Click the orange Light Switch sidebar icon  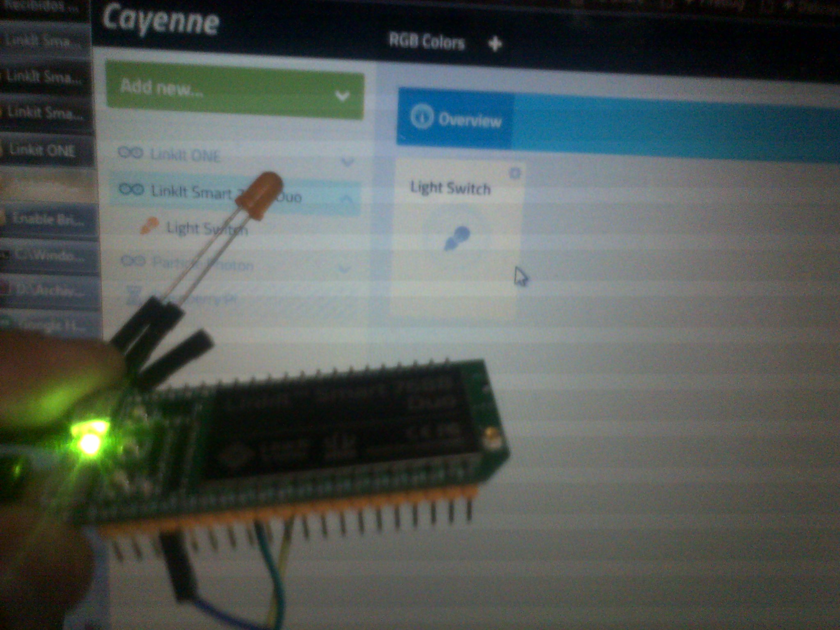pyautogui.click(x=149, y=226)
